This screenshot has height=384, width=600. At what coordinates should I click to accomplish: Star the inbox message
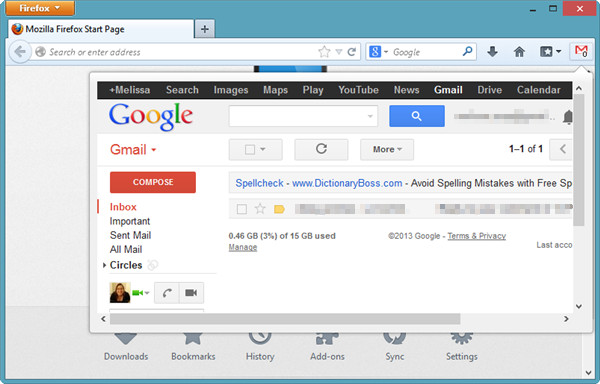tap(260, 209)
